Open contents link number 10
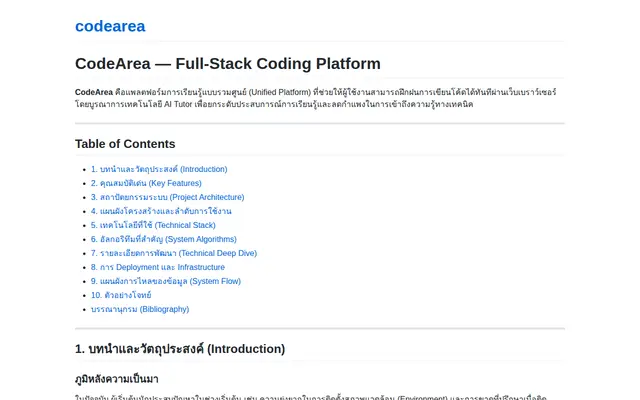Image resolution: width=640 pixels, height=400 pixels. point(121,295)
